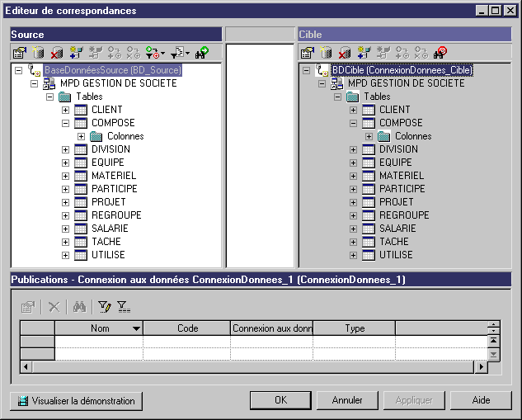Click Code column header in Publications grid

pyautogui.click(x=187, y=328)
